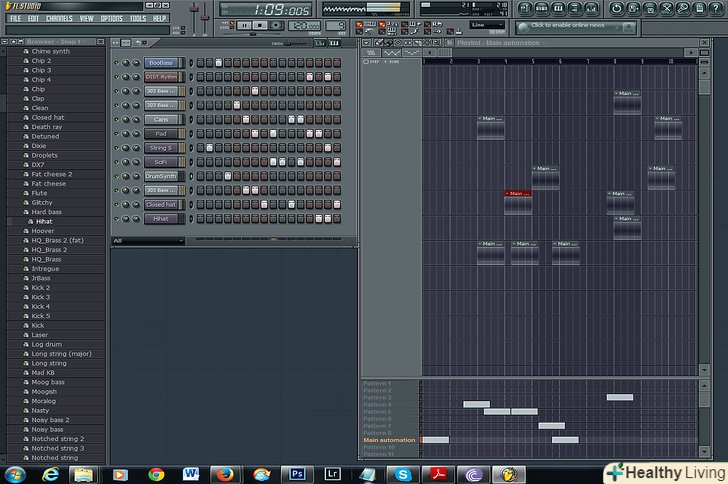Toggle the mute LED for Pad channel
This screenshot has width=728, height=484.
[117, 134]
